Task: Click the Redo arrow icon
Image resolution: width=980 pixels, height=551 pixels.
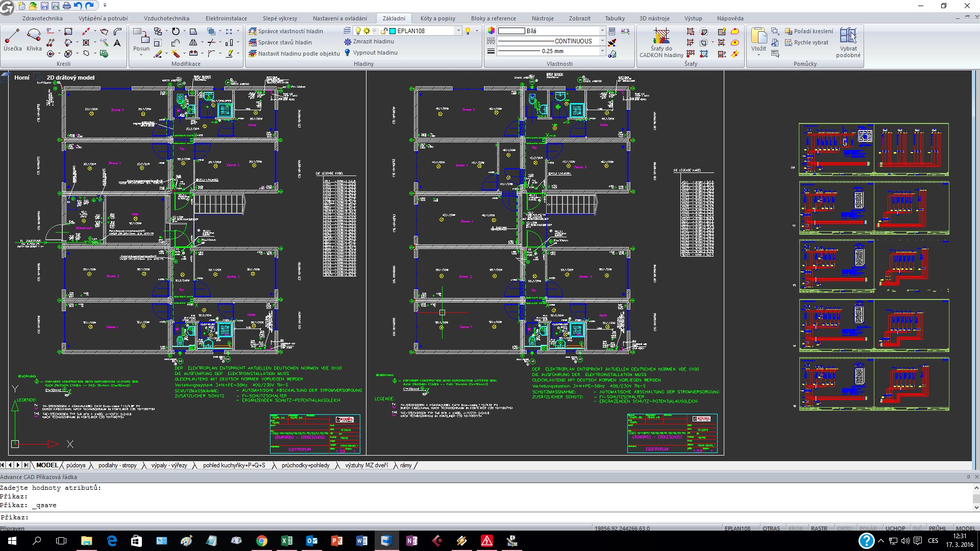Action: [x=90, y=6]
